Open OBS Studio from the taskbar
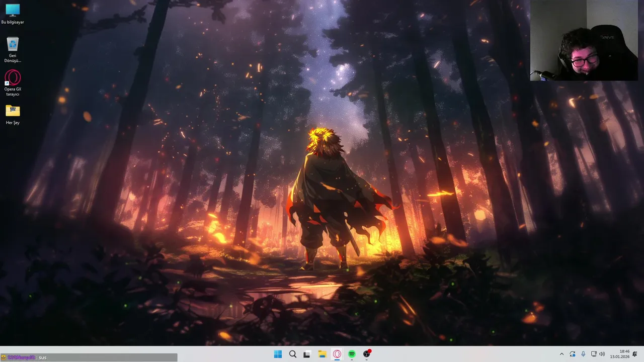The image size is (644, 362). (367, 354)
